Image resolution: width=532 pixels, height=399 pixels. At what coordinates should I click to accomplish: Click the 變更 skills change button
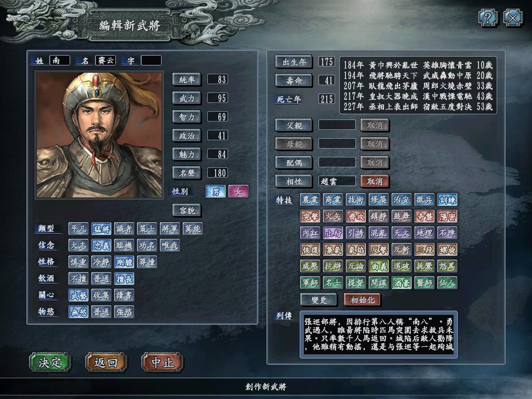[318, 300]
